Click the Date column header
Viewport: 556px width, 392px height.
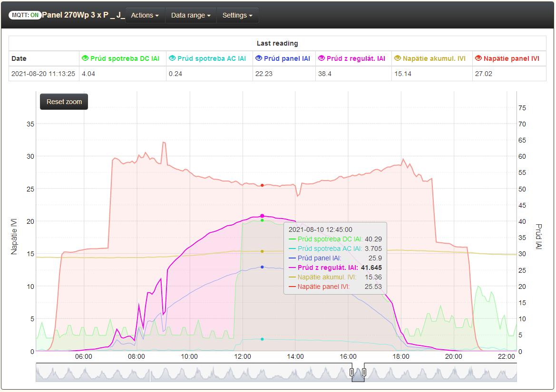[x=19, y=58]
